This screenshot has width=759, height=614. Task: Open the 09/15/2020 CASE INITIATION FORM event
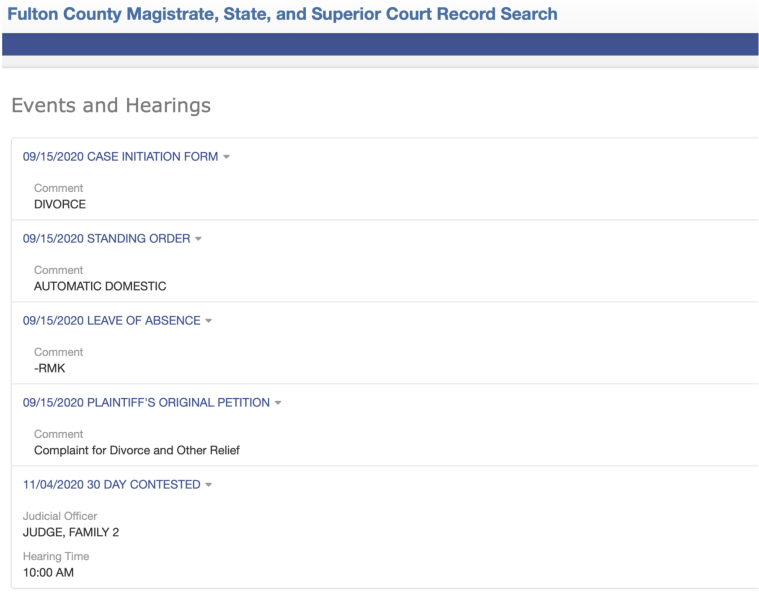tap(120, 157)
